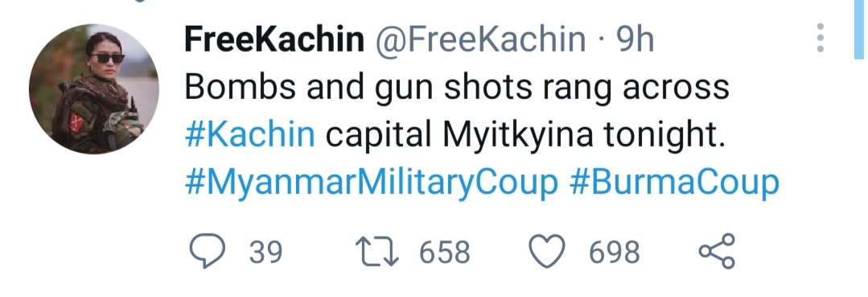
Task: Click the soldier badge in the avatar
Action: point(76,122)
